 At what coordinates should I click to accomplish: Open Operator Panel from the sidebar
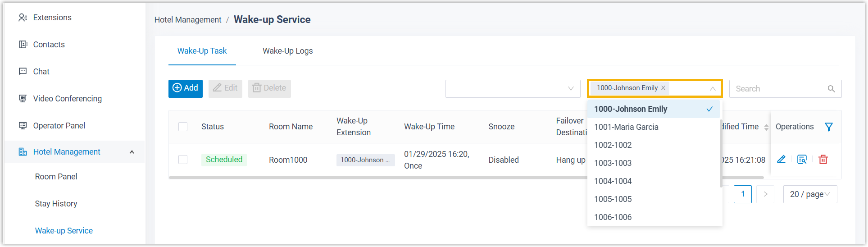click(x=59, y=126)
